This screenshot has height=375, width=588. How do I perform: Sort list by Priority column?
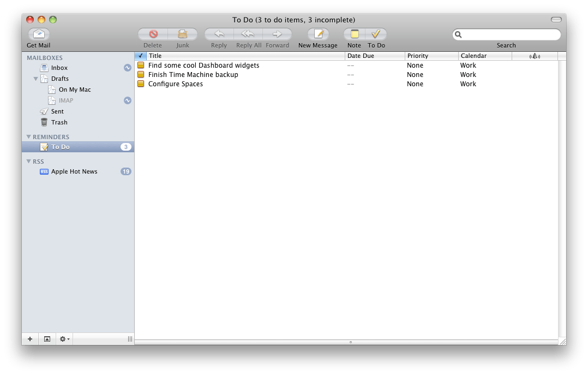(x=431, y=56)
